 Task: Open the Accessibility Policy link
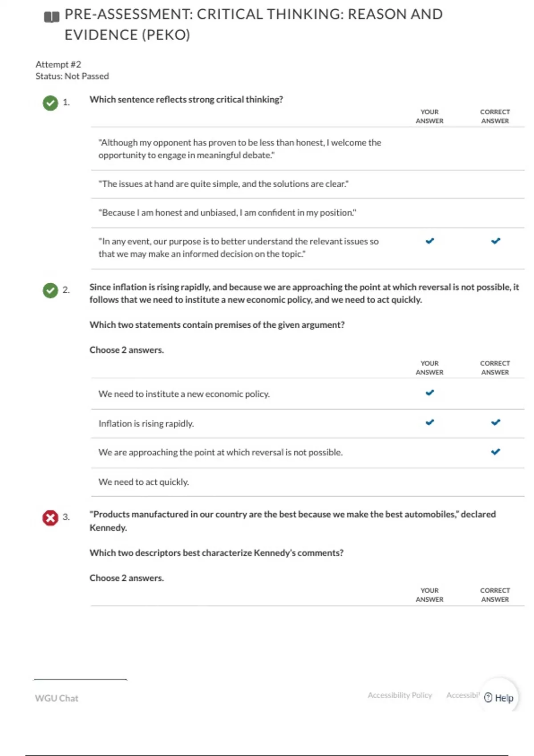(x=400, y=695)
